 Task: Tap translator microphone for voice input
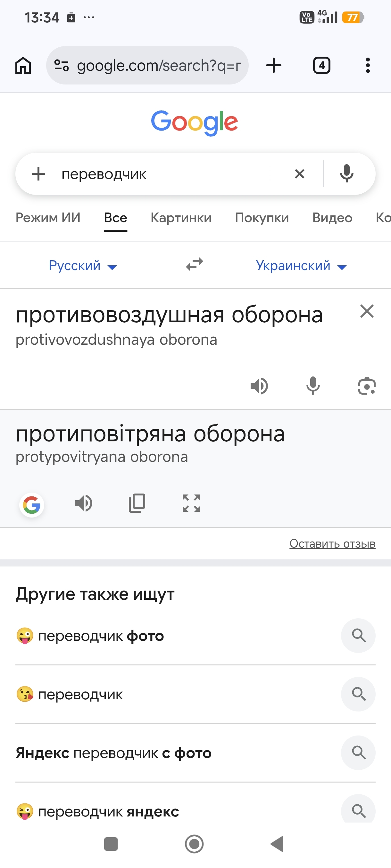(313, 385)
